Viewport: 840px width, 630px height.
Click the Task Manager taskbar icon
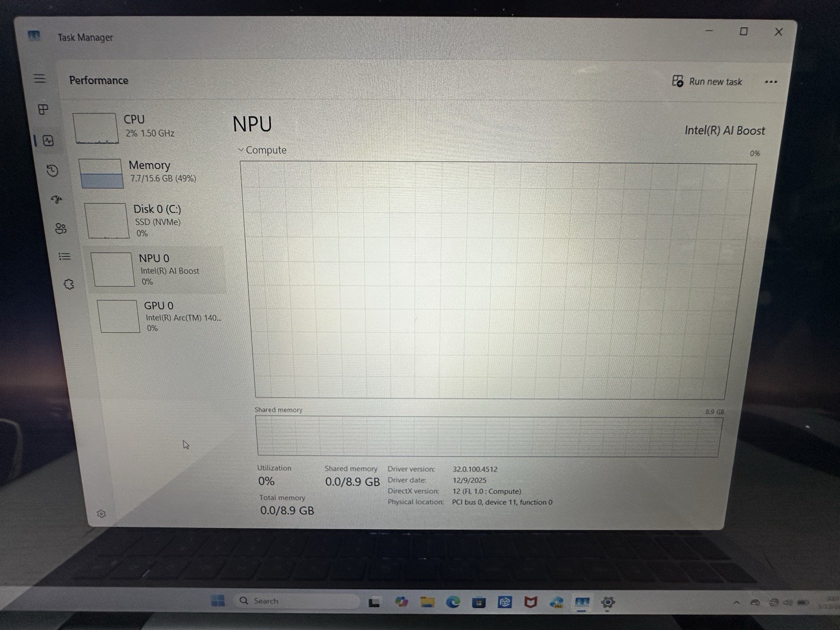click(x=582, y=602)
